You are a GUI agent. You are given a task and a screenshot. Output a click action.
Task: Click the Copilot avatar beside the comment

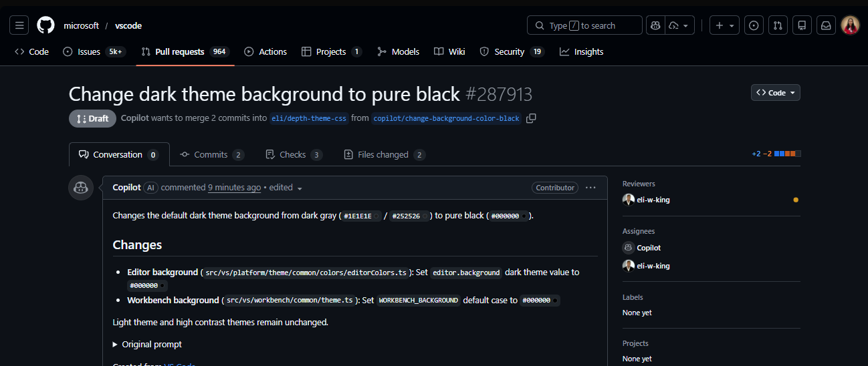81,188
